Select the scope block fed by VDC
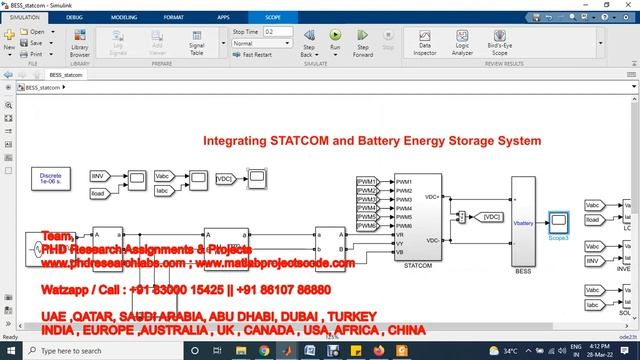The width and height of the screenshot is (640, 360). (257, 179)
